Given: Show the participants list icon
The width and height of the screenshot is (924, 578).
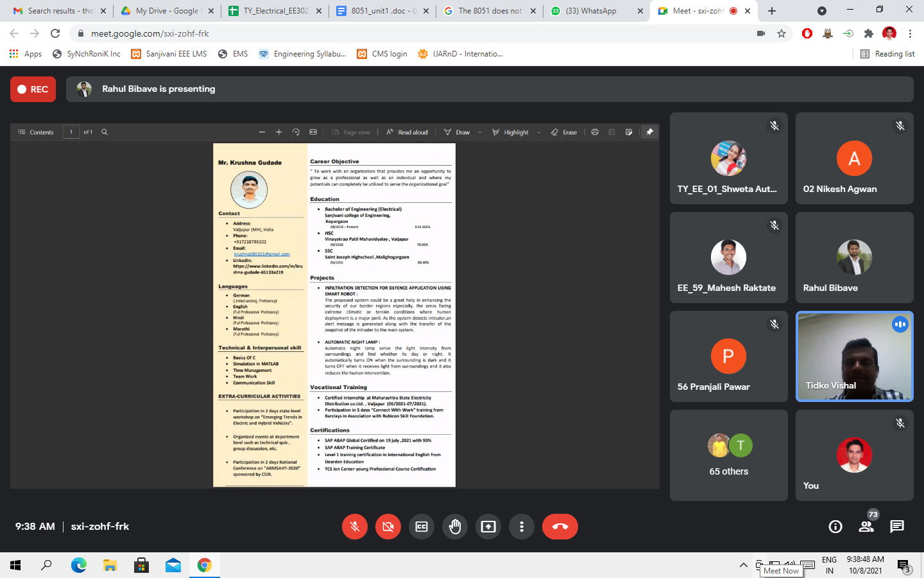Looking at the screenshot, I should pyautogui.click(x=866, y=527).
